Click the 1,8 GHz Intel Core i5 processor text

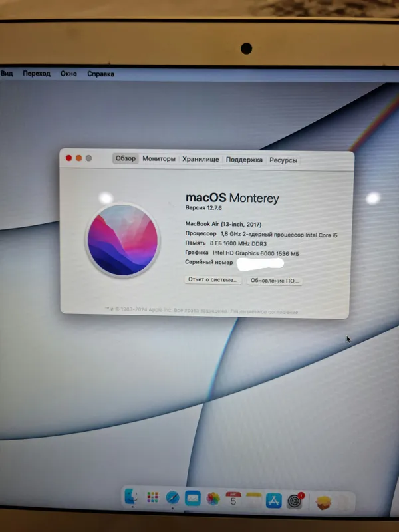279,235
